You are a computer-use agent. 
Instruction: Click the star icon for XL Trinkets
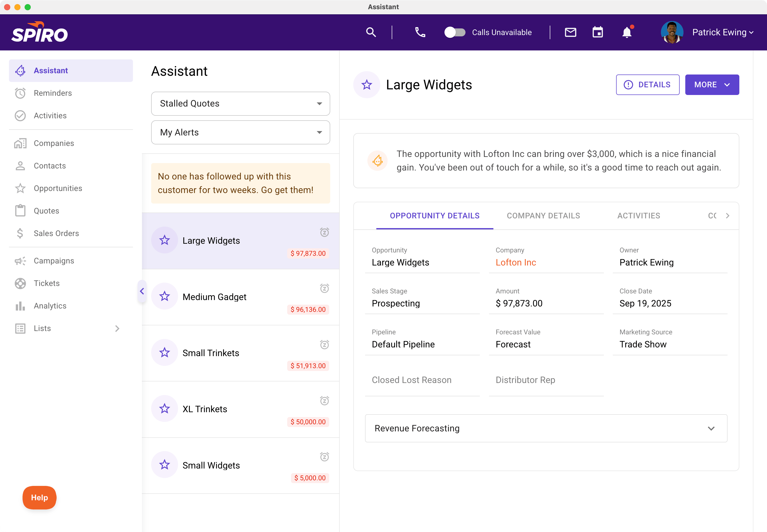pyautogui.click(x=164, y=408)
